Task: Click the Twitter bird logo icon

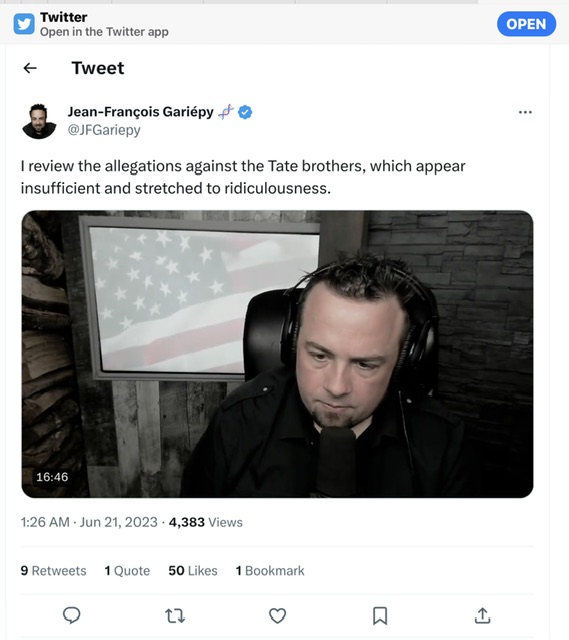Action: (24, 24)
